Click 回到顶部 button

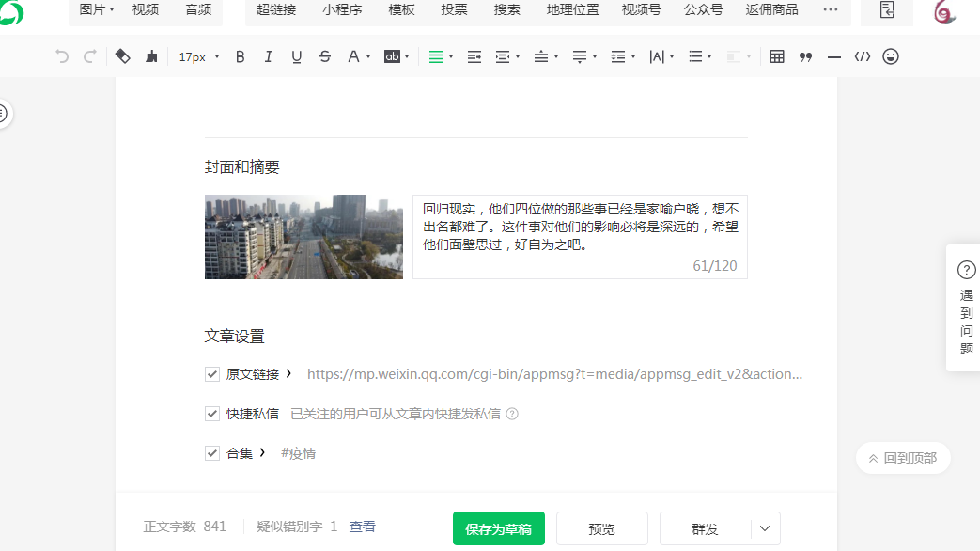coord(903,458)
